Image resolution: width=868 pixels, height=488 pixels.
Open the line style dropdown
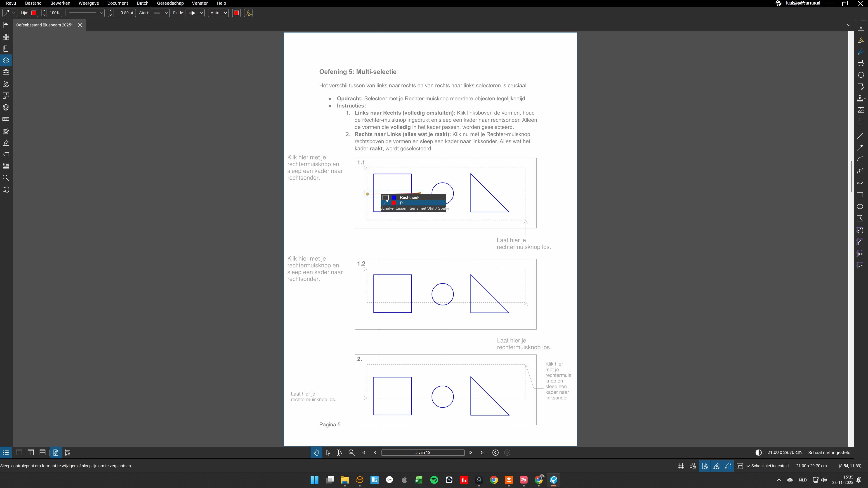[85, 13]
